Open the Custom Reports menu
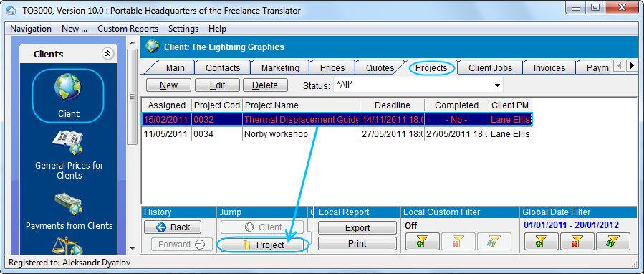This screenshot has width=644, height=274. 128,29
